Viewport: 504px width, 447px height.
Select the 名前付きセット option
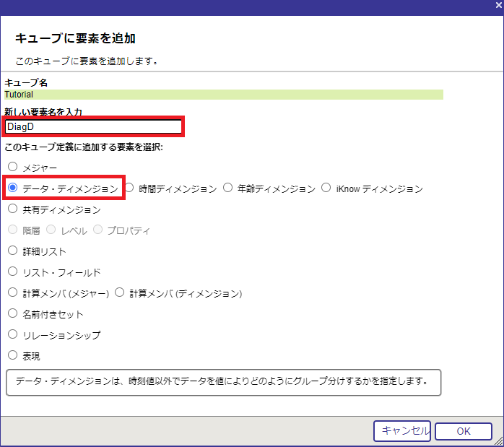tap(13, 313)
